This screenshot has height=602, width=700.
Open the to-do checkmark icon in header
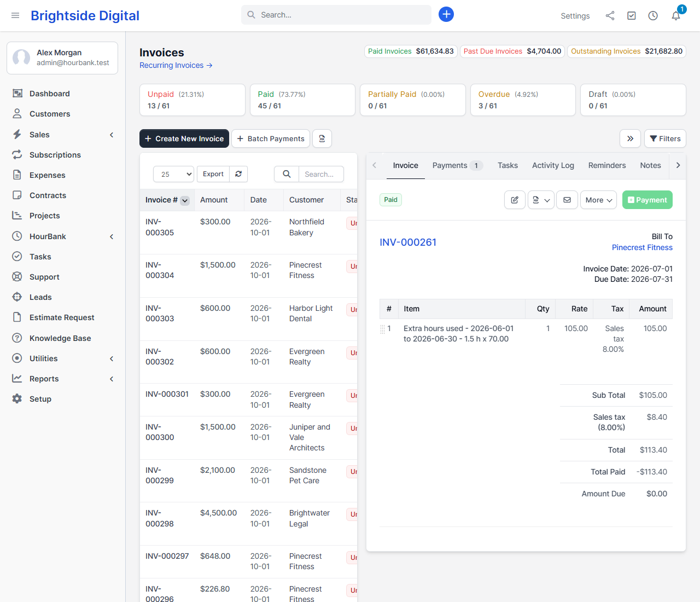click(x=632, y=16)
